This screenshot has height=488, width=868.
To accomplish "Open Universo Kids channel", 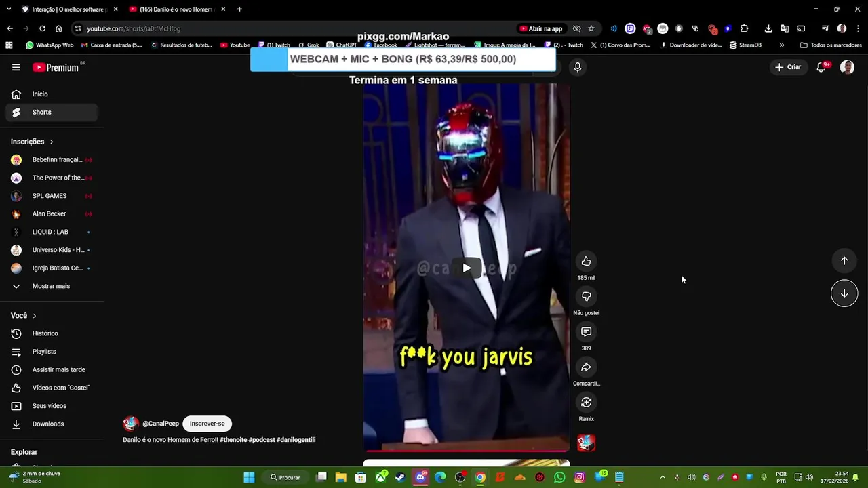I will click(x=52, y=250).
